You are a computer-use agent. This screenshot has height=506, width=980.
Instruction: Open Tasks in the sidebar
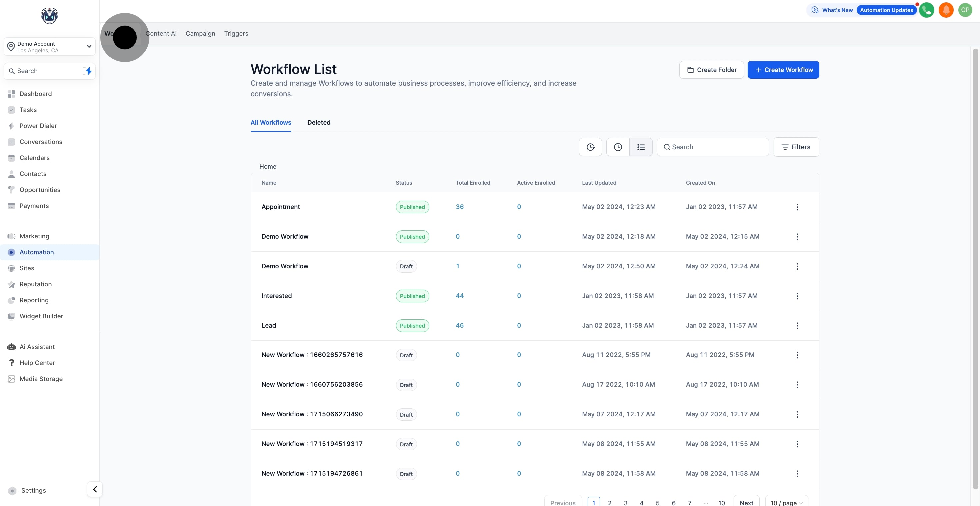point(28,110)
